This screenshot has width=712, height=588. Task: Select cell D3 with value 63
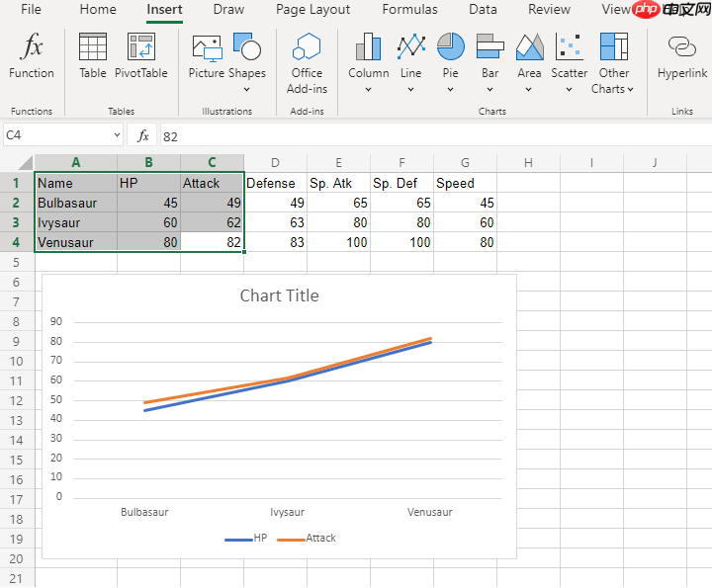[x=275, y=222]
